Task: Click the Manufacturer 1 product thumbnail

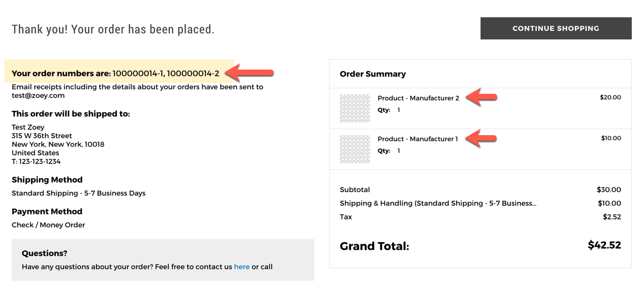Action: tap(355, 149)
